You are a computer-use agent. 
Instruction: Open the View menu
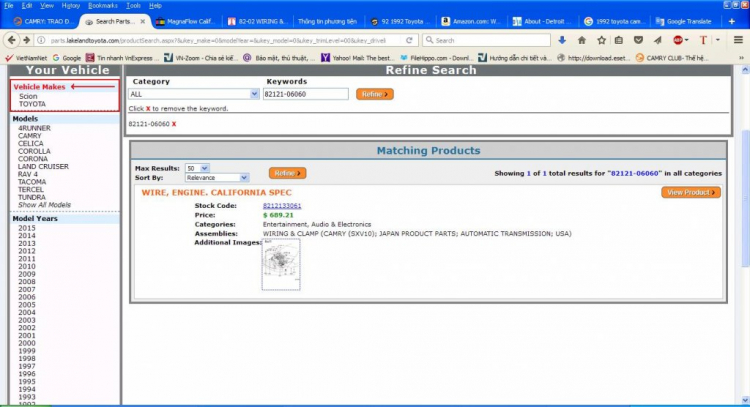47,6
